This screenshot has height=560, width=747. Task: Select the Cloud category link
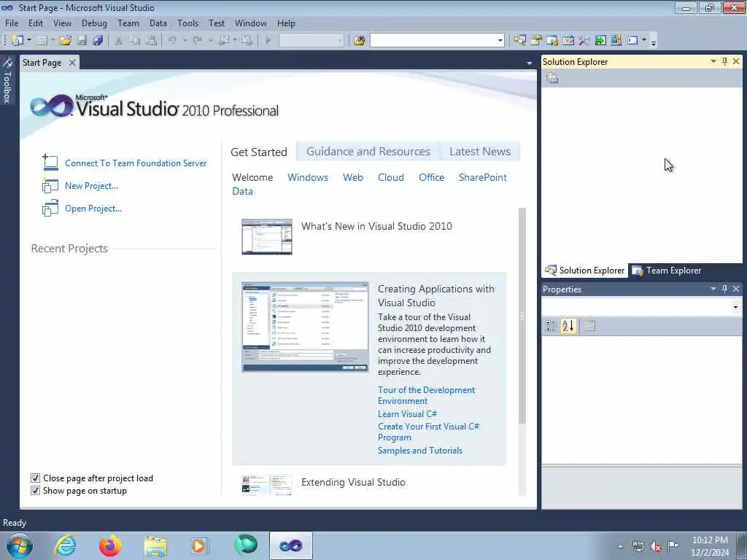(391, 178)
